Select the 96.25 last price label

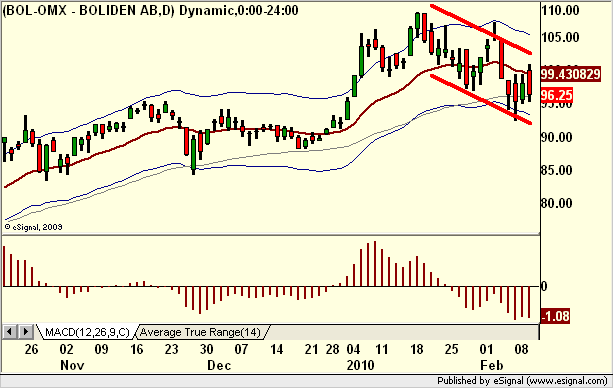[x=557, y=95]
